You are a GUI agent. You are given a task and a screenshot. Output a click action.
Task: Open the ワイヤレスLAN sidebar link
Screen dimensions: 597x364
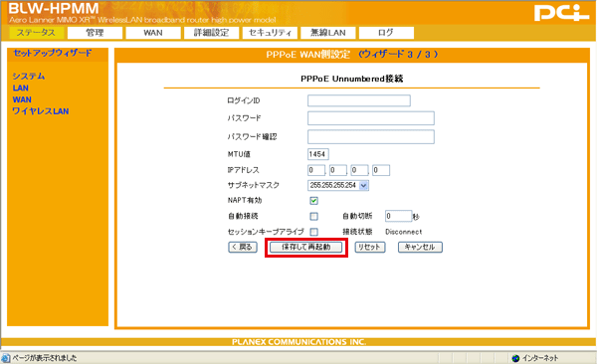click(41, 111)
